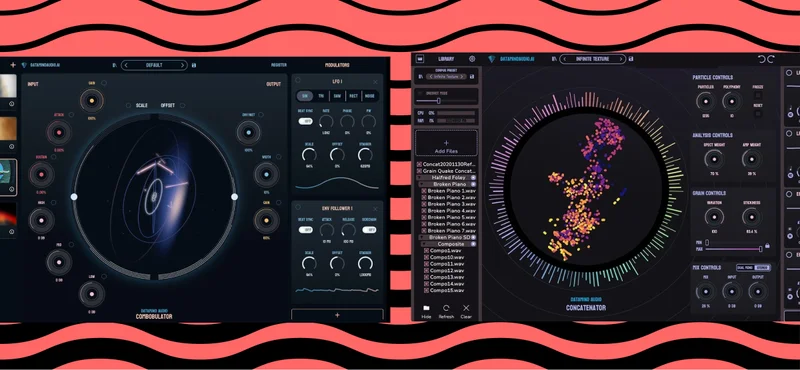The height and width of the screenshot is (370, 800).
Task: Click the LFO 1 Rate knob
Action: point(326,121)
